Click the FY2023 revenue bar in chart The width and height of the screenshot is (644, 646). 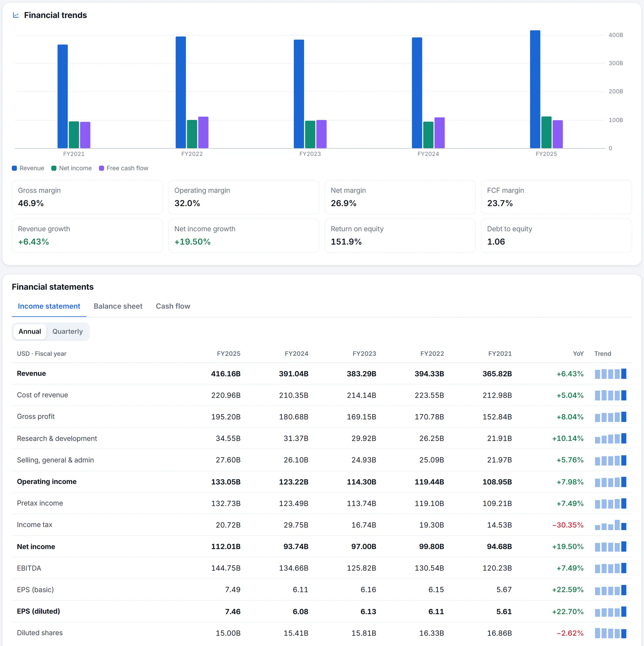pyautogui.click(x=299, y=94)
